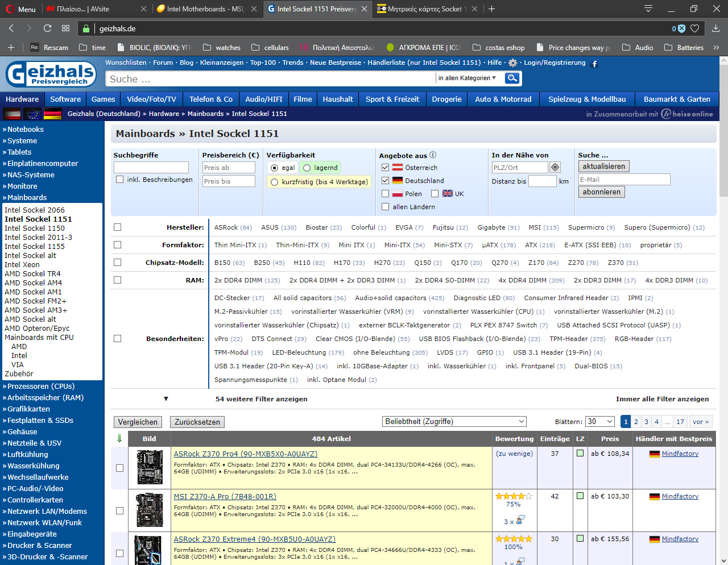Sort by green down arrow in table header
This screenshot has width=728, height=565.
(x=119, y=438)
